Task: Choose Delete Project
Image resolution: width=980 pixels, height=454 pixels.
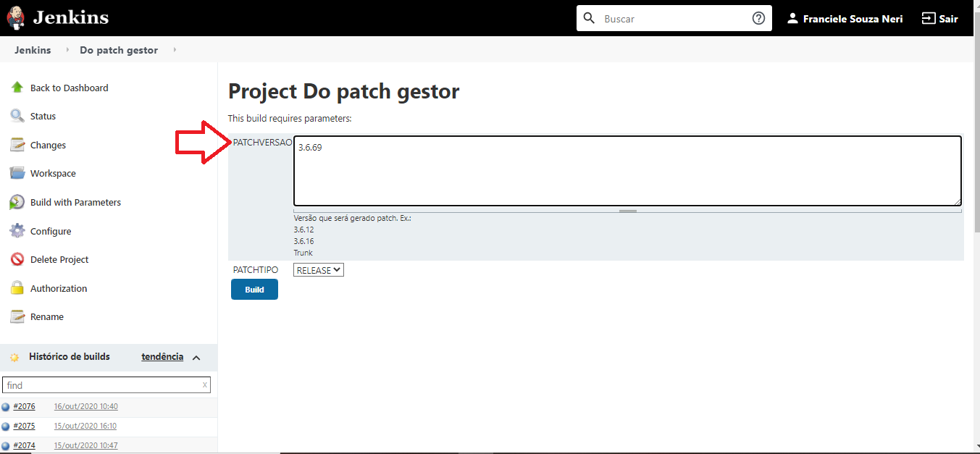Action: coord(59,259)
